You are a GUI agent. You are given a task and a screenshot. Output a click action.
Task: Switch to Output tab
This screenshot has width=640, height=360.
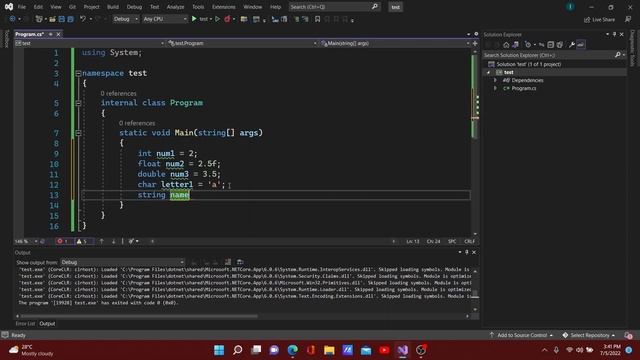click(x=47, y=324)
